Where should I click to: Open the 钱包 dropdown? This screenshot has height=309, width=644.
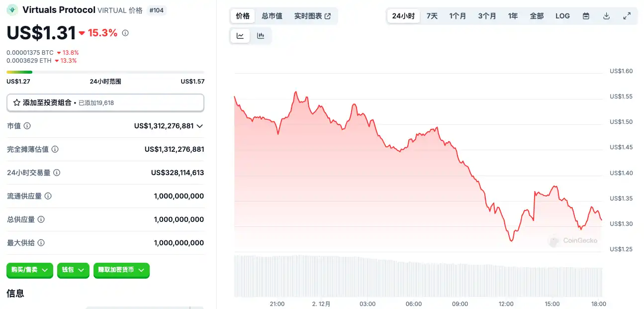73,270
